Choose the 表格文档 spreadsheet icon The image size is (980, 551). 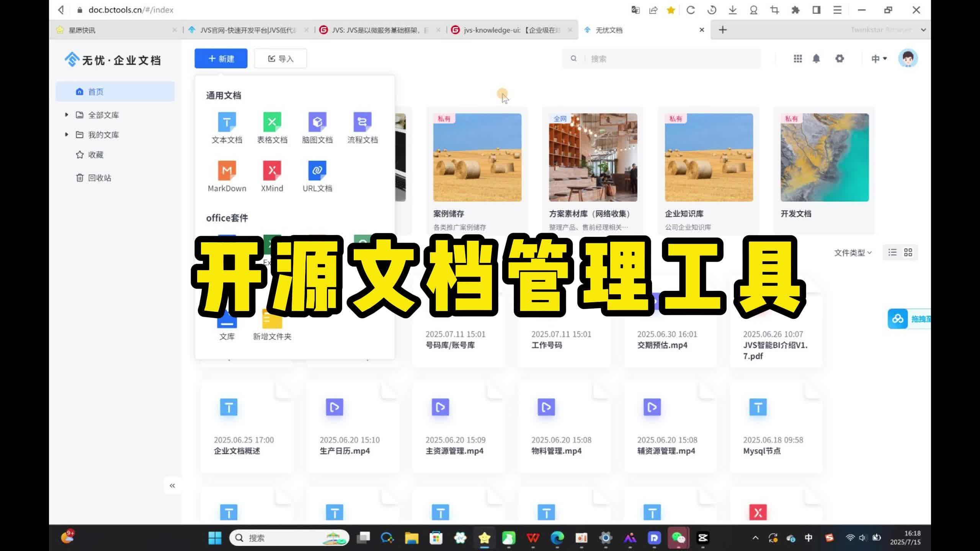[272, 122]
